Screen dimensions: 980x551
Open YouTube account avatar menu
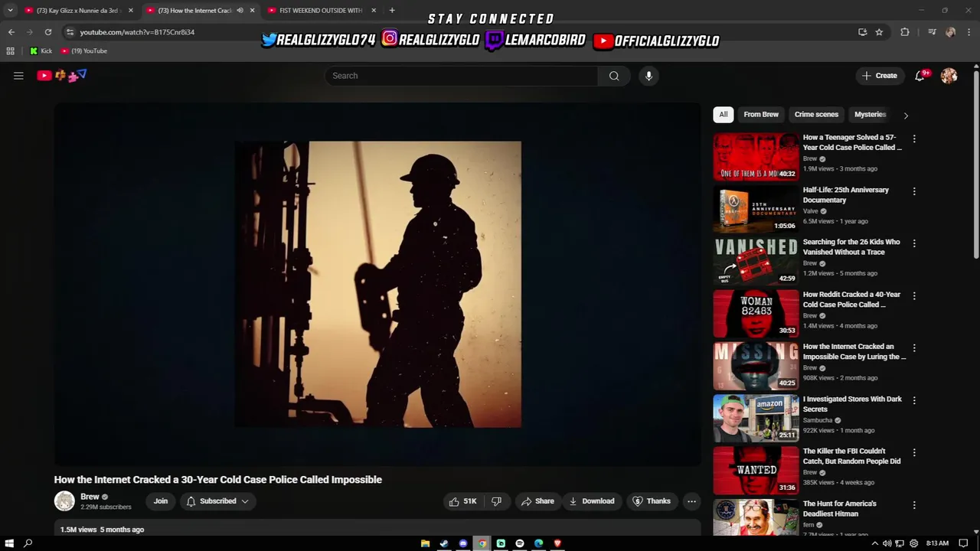point(949,76)
